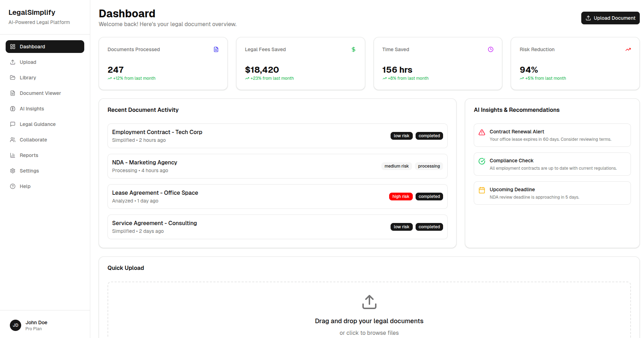Click the document icon on Documents Processed card
Image resolution: width=644 pixels, height=338 pixels.
[x=216, y=49]
